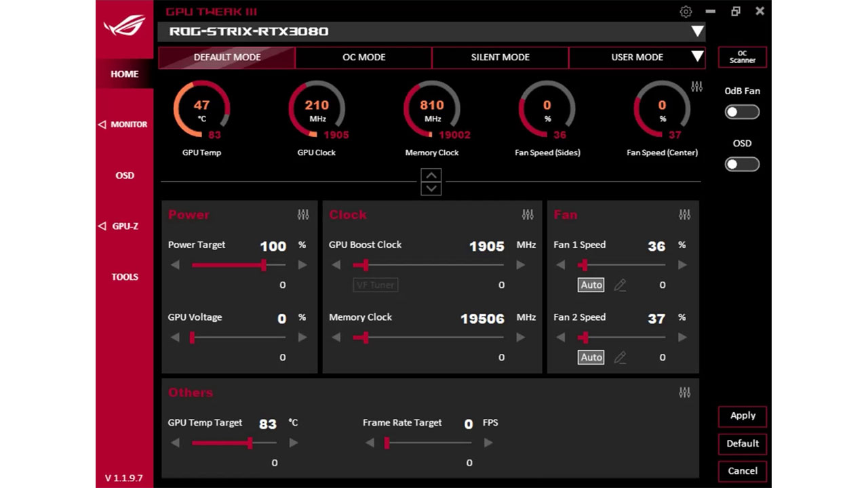Open Fan panel settings sliders icon

pyautogui.click(x=685, y=215)
